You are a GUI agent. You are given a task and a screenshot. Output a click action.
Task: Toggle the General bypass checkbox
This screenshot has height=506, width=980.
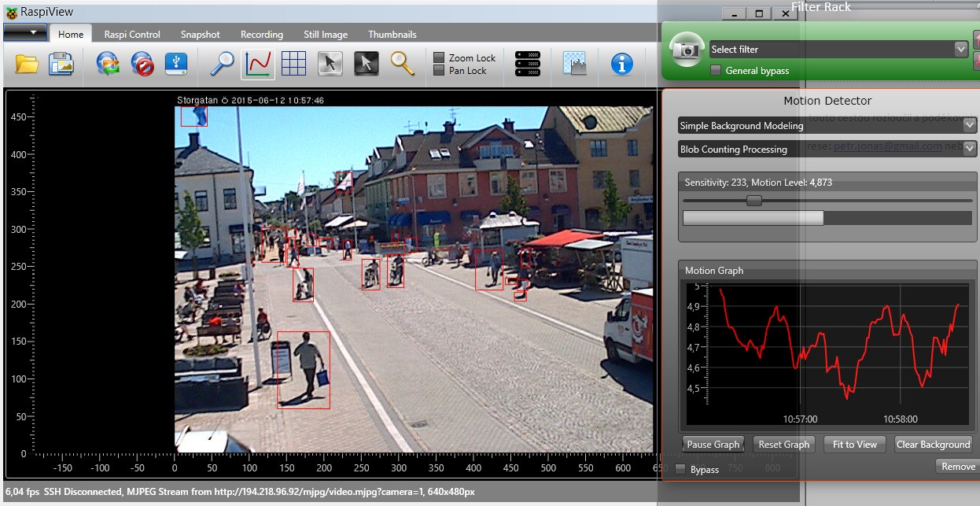point(716,71)
